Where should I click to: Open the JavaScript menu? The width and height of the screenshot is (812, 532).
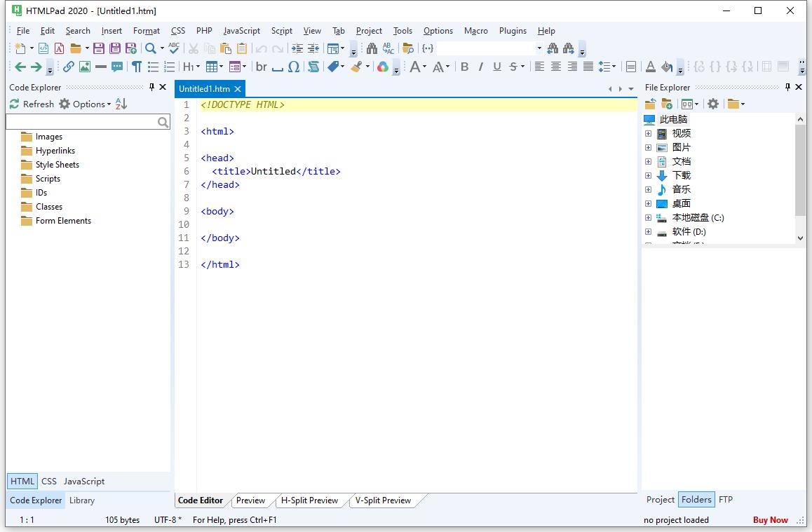pyautogui.click(x=241, y=31)
